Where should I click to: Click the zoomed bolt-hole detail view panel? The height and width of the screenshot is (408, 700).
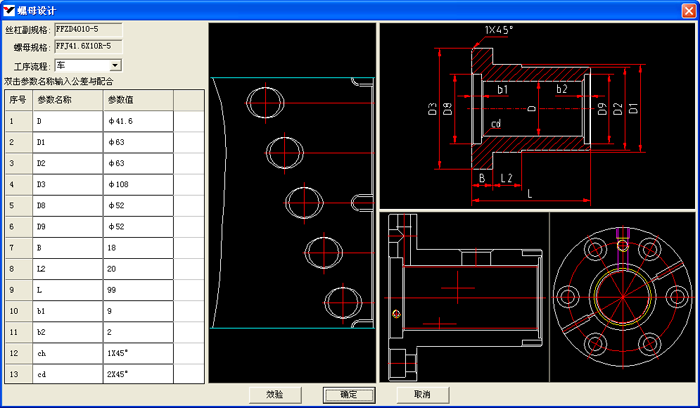291,203
